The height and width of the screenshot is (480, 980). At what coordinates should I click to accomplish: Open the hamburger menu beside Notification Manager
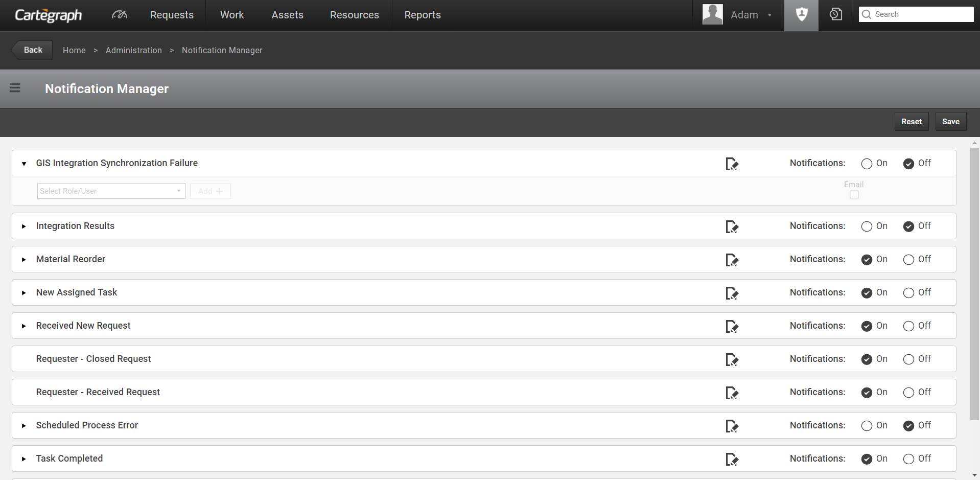[x=15, y=88]
